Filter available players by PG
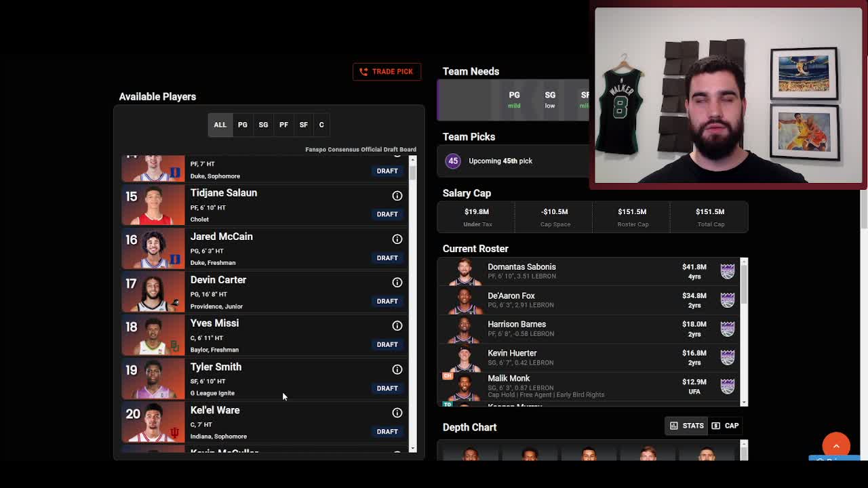The width and height of the screenshot is (868, 488). pos(243,125)
